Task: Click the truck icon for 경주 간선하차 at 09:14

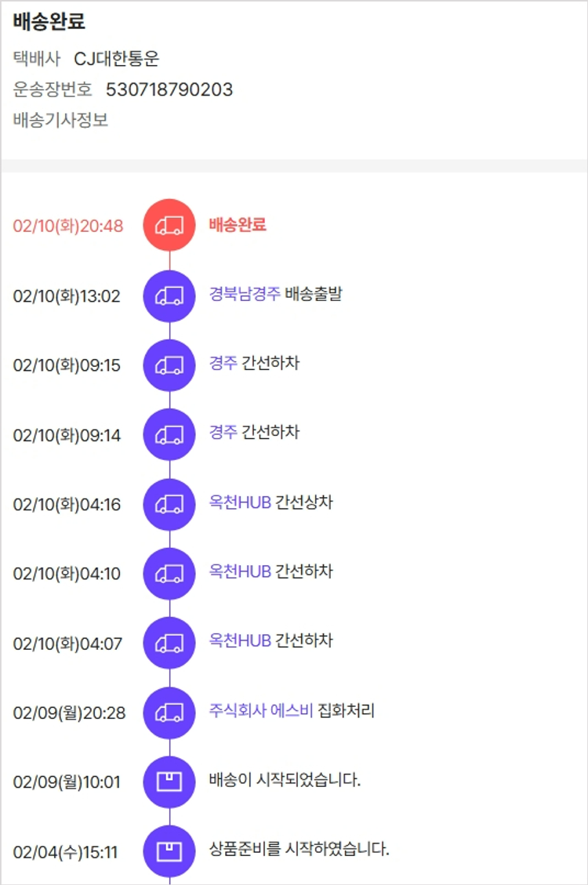Action: [169, 433]
